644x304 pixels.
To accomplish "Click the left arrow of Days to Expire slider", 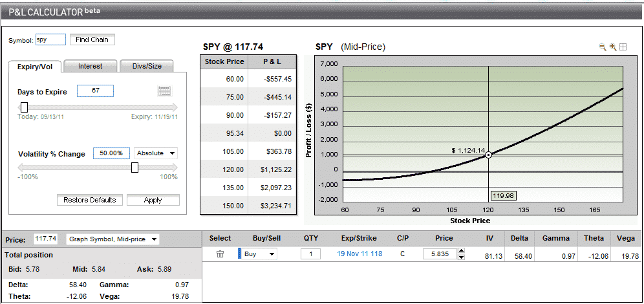I will pos(19,107).
